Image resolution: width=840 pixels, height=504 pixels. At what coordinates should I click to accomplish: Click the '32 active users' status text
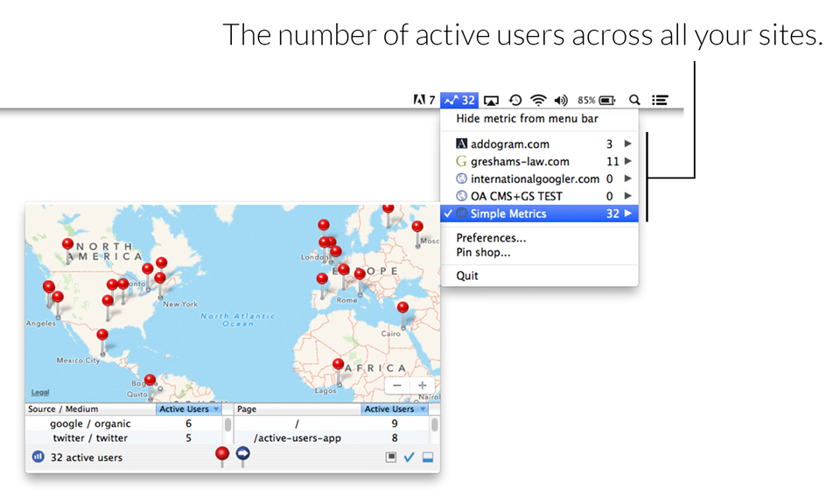click(x=87, y=458)
